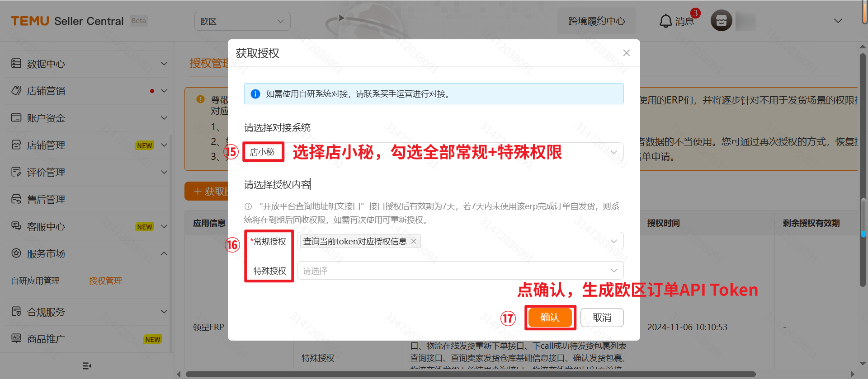Viewport: 868px width, 379px height.
Task: Click the 授权时间 column header
Action: (x=663, y=223)
